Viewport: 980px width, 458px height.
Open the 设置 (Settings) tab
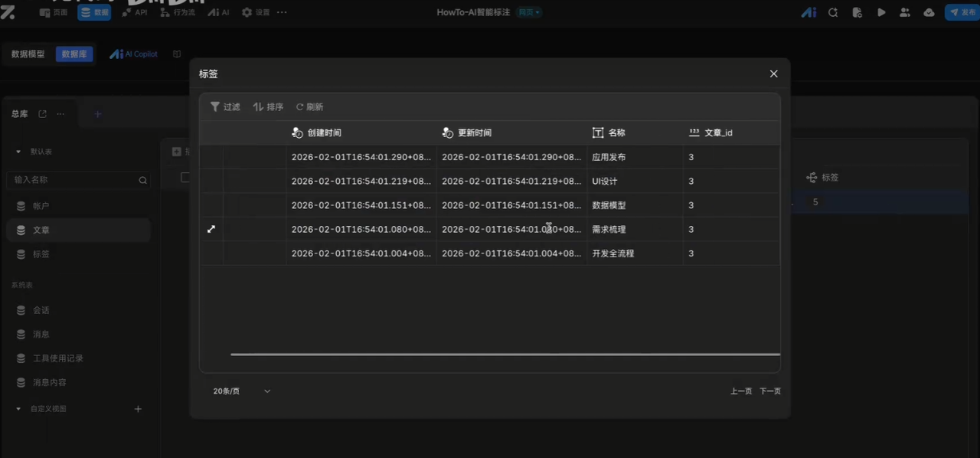(x=256, y=12)
